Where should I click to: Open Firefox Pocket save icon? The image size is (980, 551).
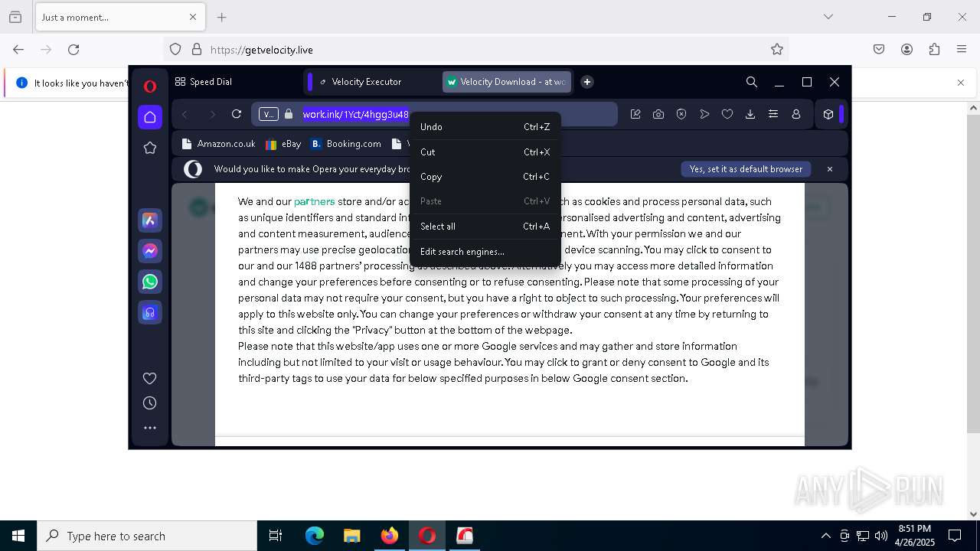[879, 50]
